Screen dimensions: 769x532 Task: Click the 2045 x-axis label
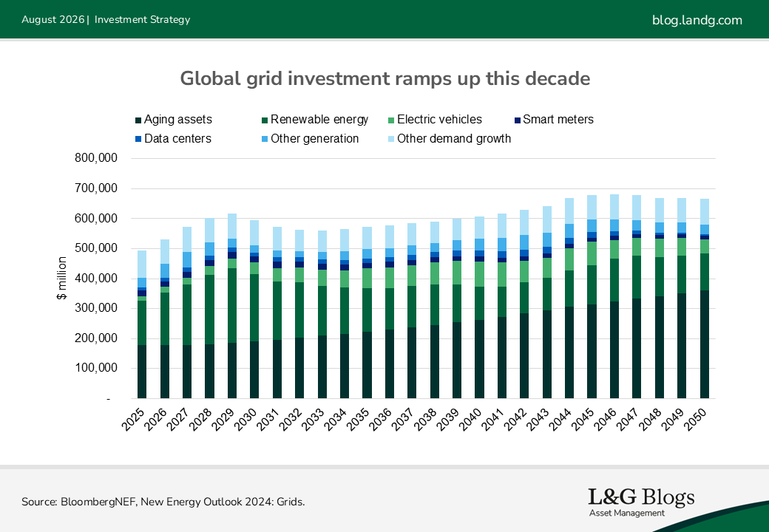coord(583,420)
